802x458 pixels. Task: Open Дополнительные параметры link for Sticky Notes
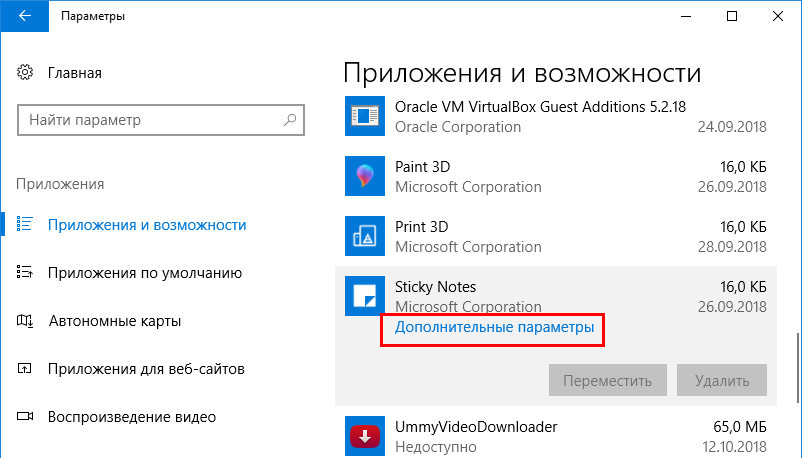click(x=494, y=327)
